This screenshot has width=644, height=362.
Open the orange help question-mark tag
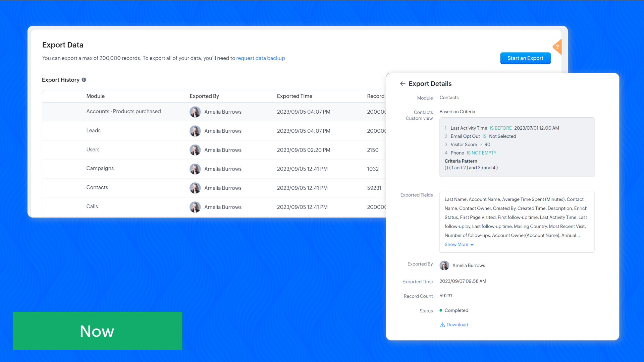(x=557, y=47)
